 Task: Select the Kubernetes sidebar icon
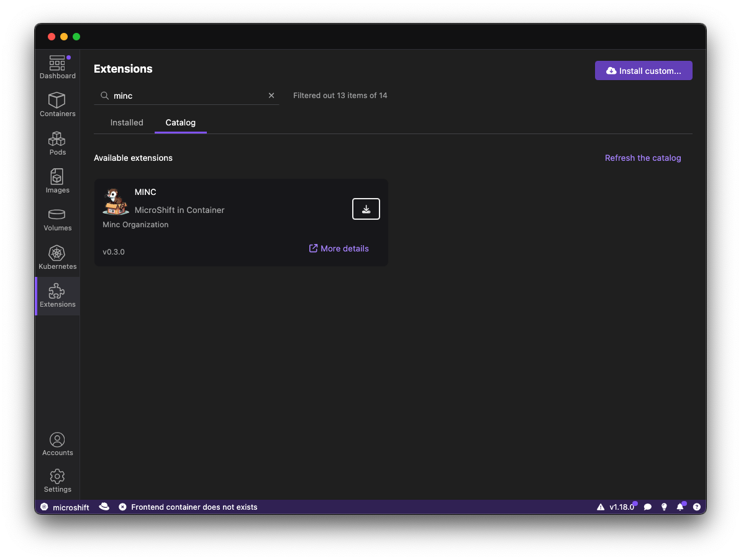(57, 258)
